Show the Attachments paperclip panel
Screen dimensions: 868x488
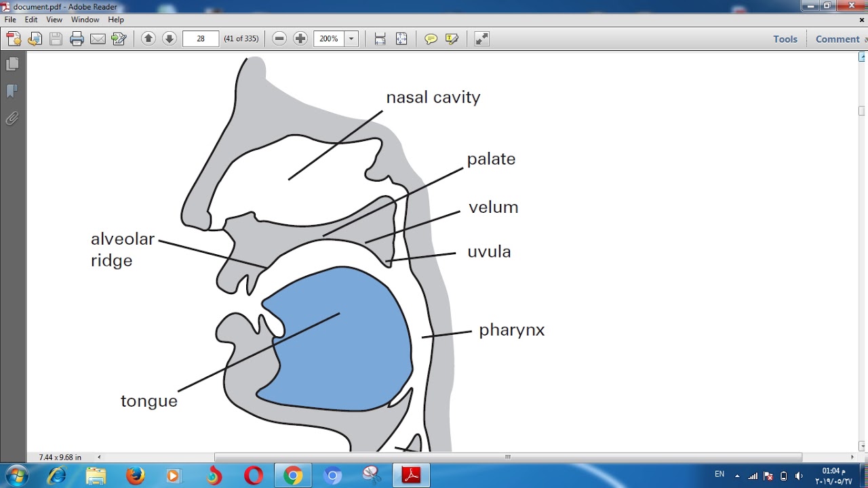click(12, 119)
